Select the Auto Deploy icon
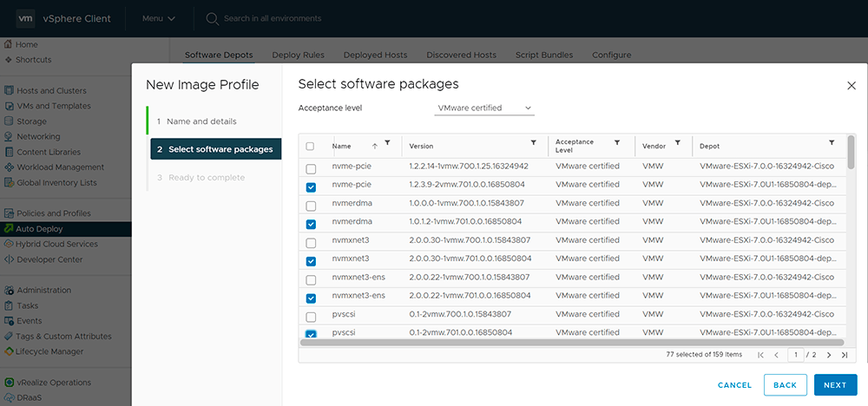The image size is (868, 406). pos(9,228)
